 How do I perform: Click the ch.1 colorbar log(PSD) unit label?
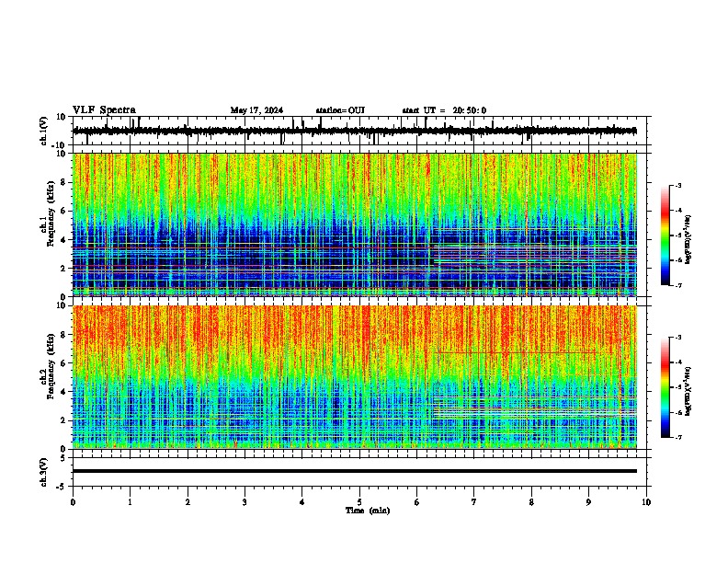pyautogui.click(x=688, y=240)
